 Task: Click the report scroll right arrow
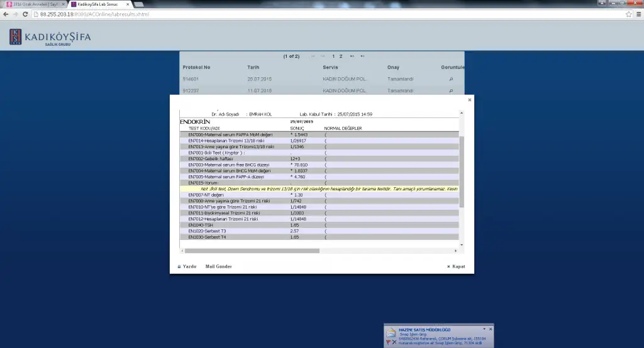[455, 251]
